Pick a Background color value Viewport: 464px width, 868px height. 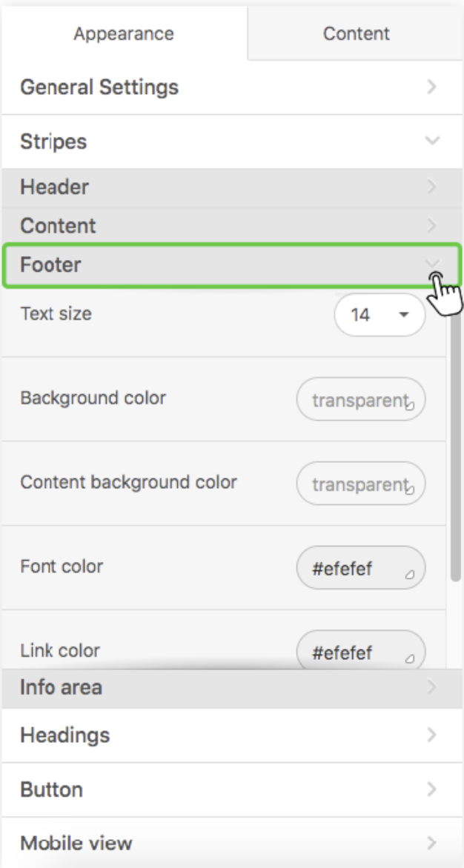coord(361,399)
